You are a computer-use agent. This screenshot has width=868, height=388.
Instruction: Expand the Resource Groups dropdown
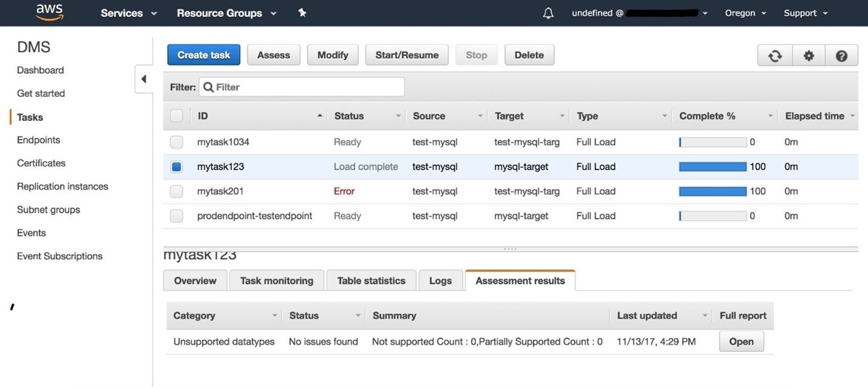226,13
